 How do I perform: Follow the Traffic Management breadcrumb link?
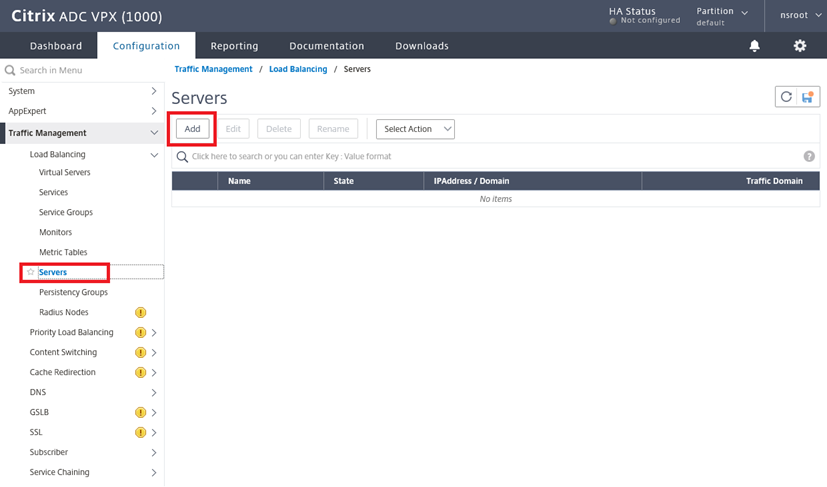click(x=214, y=69)
